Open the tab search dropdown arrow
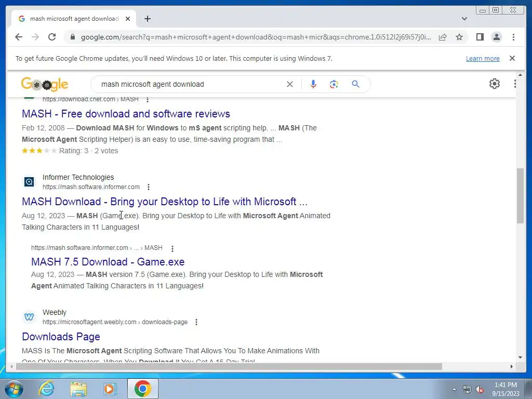The image size is (532, 399). [464, 19]
